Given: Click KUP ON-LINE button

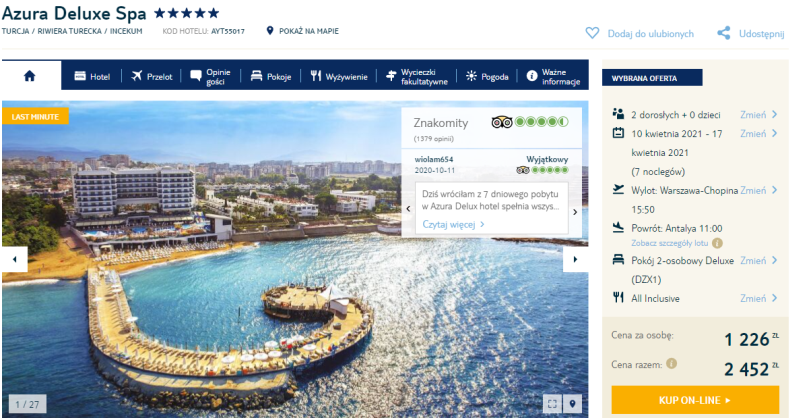Looking at the screenshot, I should [695, 400].
